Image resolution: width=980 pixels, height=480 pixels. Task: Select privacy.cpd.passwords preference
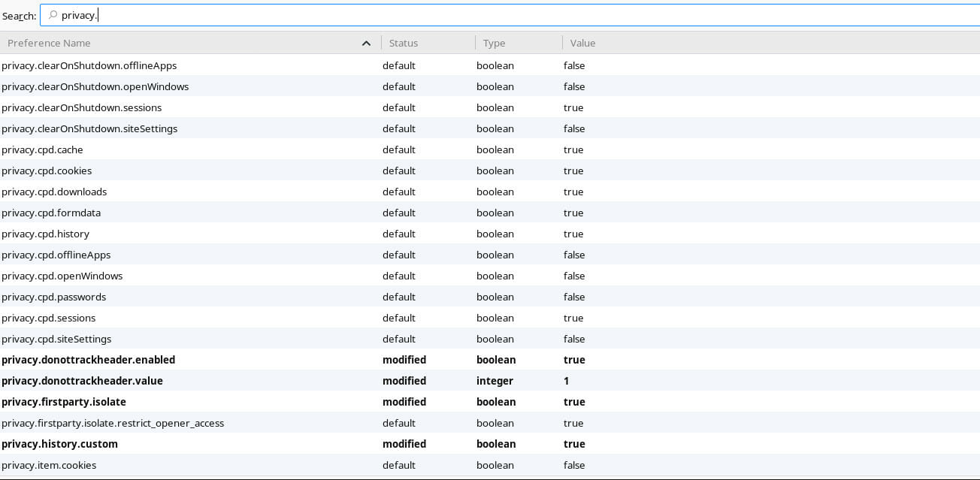click(53, 297)
